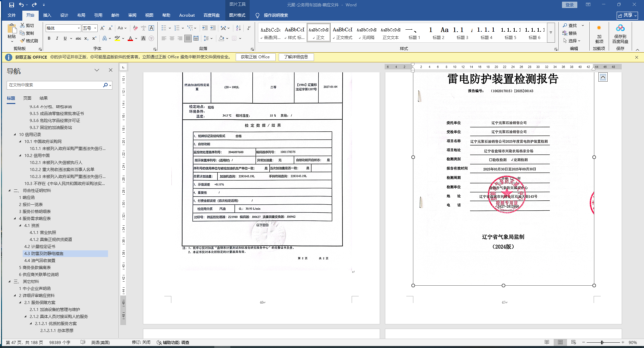Click the 了解详细信息 button
Image resolution: width=644 pixels, height=348 pixels.
coord(296,57)
